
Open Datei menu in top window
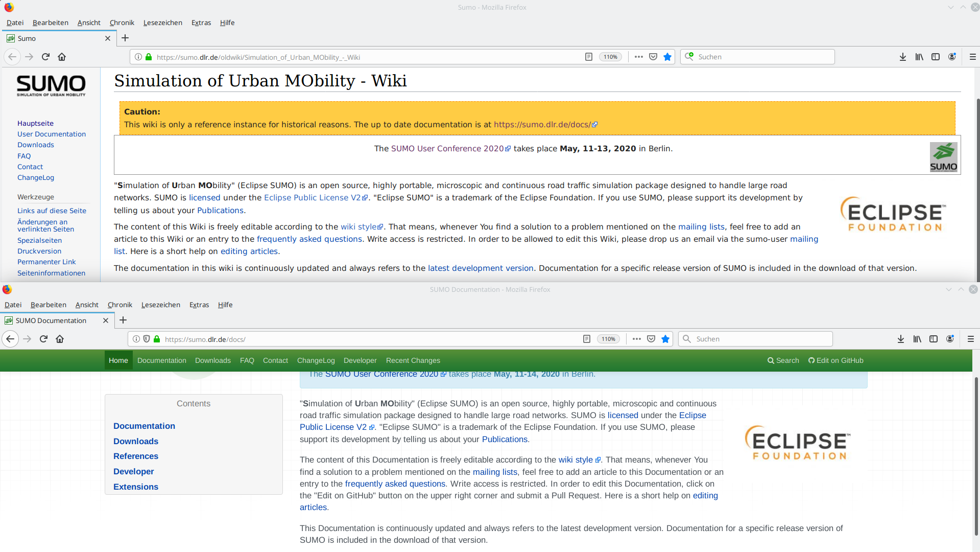tap(15, 22)
